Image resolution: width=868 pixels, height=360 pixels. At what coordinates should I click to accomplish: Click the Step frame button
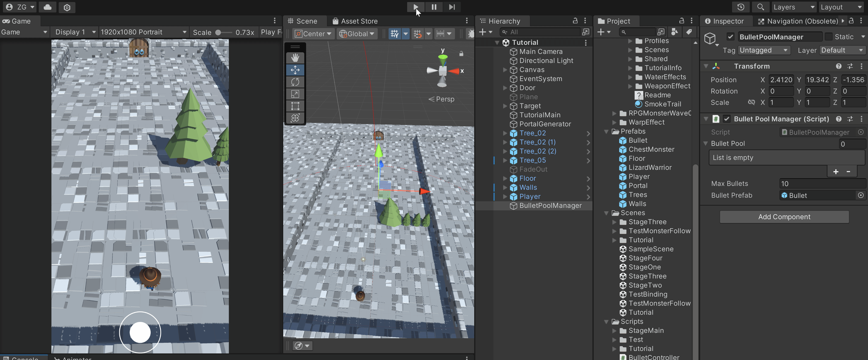(452, 7)
